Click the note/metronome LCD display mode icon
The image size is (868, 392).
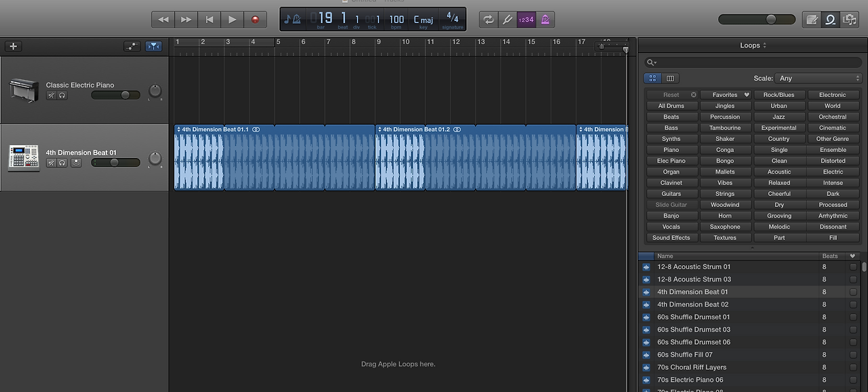292,20
